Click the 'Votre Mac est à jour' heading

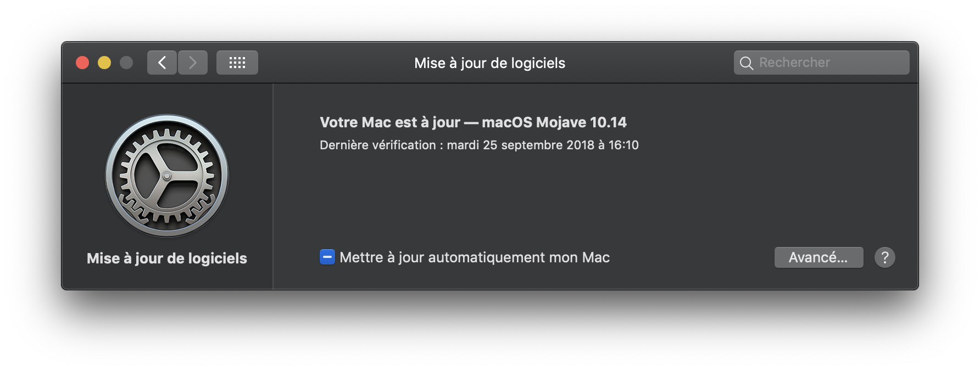coord(390,122)
